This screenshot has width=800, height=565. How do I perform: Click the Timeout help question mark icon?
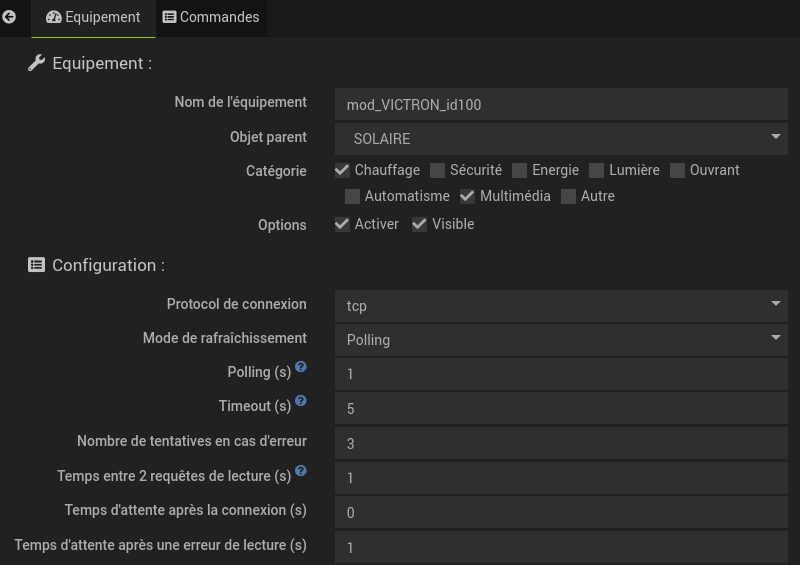(301, 401)
